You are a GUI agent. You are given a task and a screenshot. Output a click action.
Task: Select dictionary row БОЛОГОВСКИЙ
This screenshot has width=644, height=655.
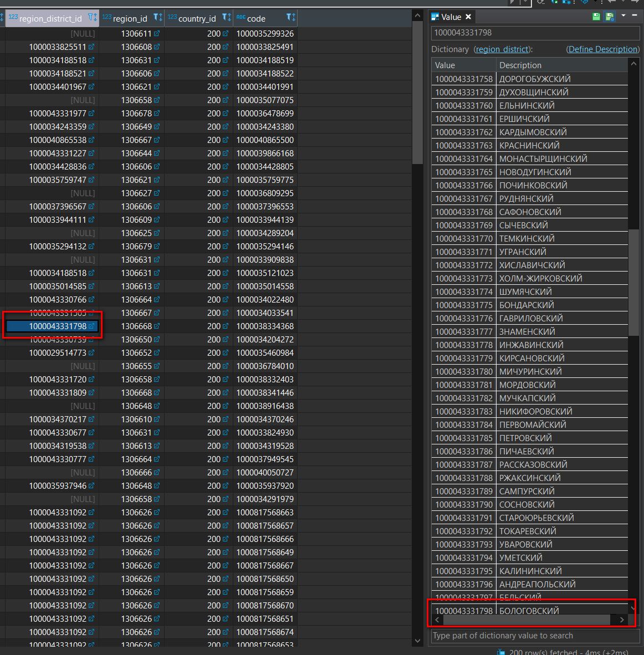click(x=529, y=610)
